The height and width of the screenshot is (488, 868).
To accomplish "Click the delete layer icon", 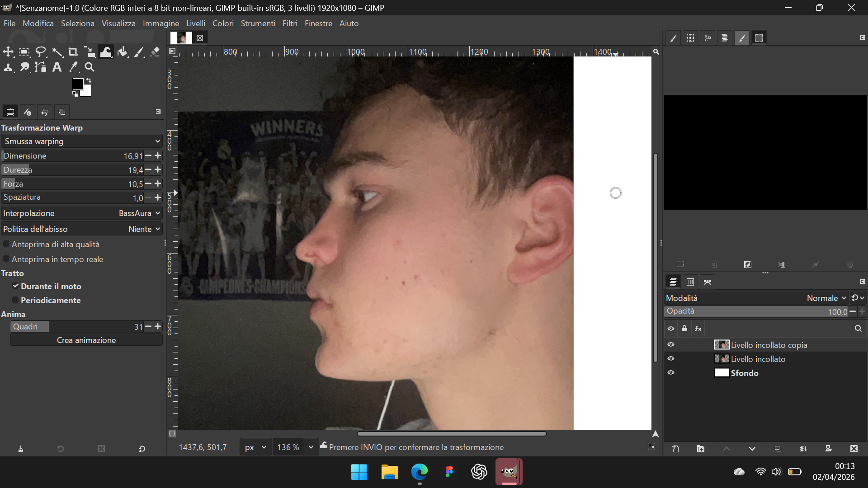I will (x=854, y=449).
